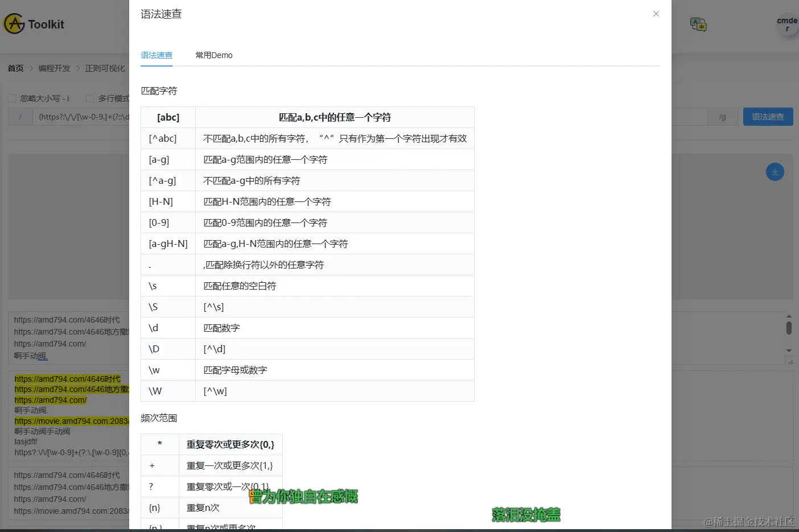Click the blue 语法速查 button
This screenshot has width=799, height=532.
pos(768,117)
